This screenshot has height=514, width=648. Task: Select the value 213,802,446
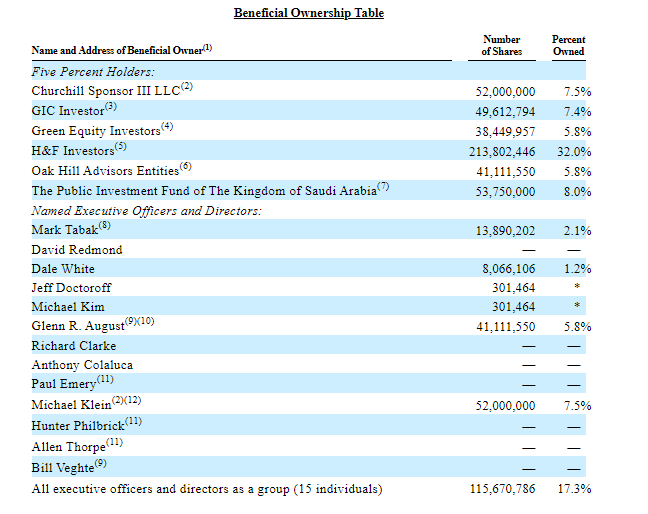[x=502, y=152]
